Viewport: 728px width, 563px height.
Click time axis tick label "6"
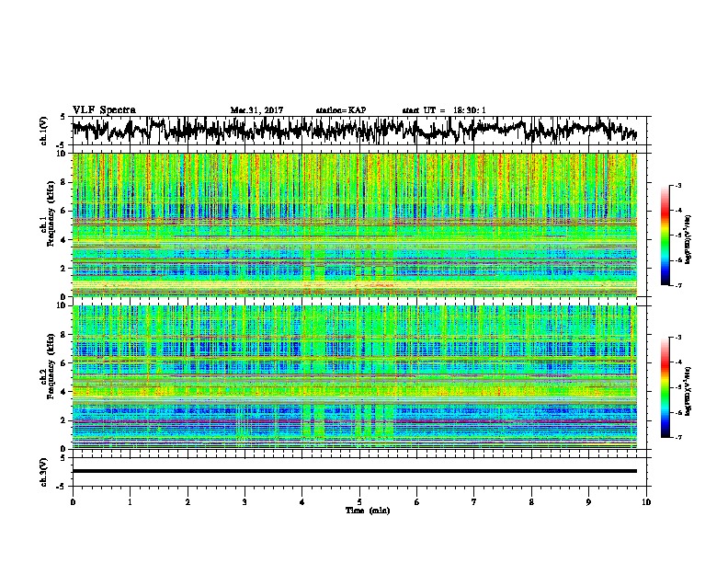coord(417,502)
